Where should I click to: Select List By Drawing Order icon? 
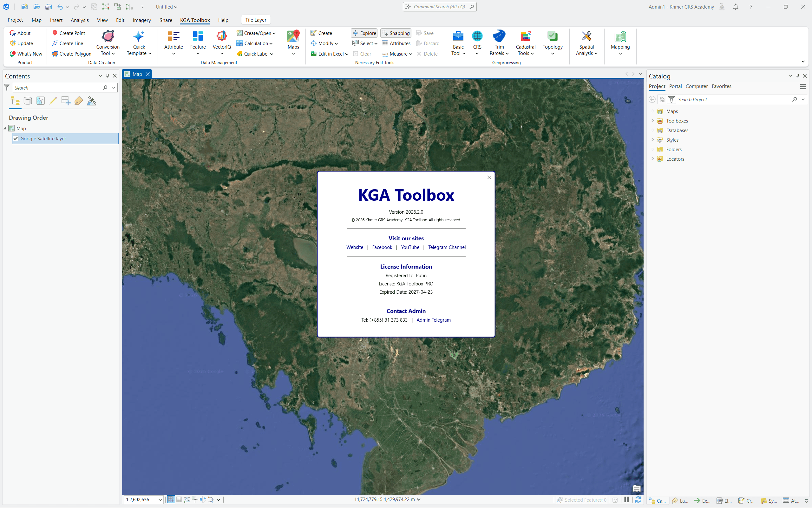(x=15, y=101)
